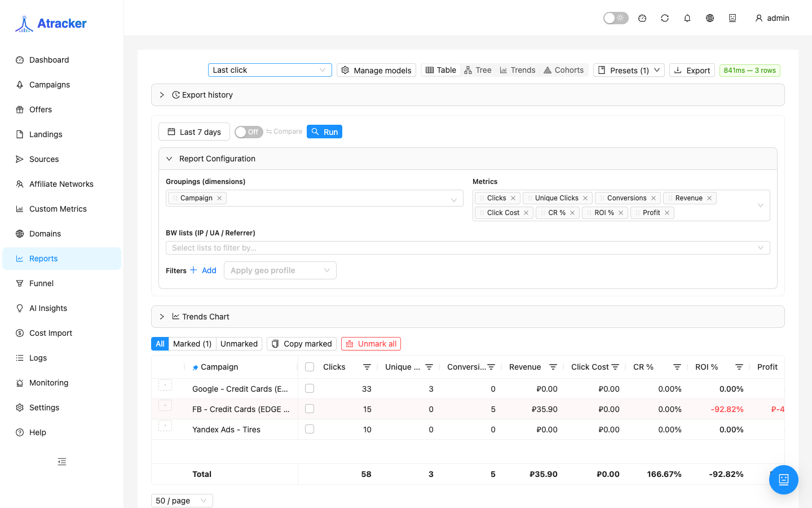Image resolution: width=812 pixels, height=508 pixels.
Task: Check the Yandex Ads - Tires row checkbox
Action: click(x=310, y=429)
